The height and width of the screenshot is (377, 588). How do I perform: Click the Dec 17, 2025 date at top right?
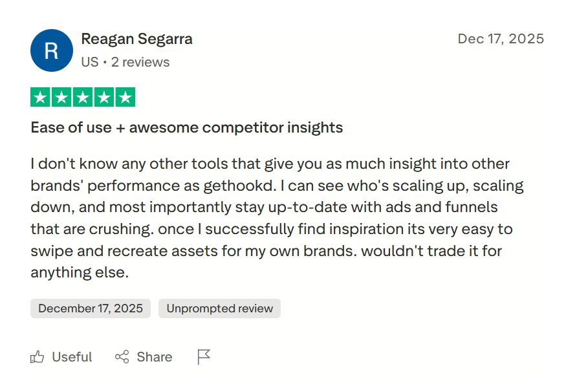(x=501, y=39)
